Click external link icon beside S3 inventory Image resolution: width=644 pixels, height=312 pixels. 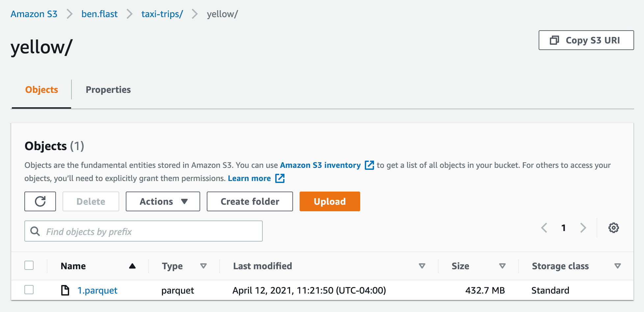click(x=369, y=165)
